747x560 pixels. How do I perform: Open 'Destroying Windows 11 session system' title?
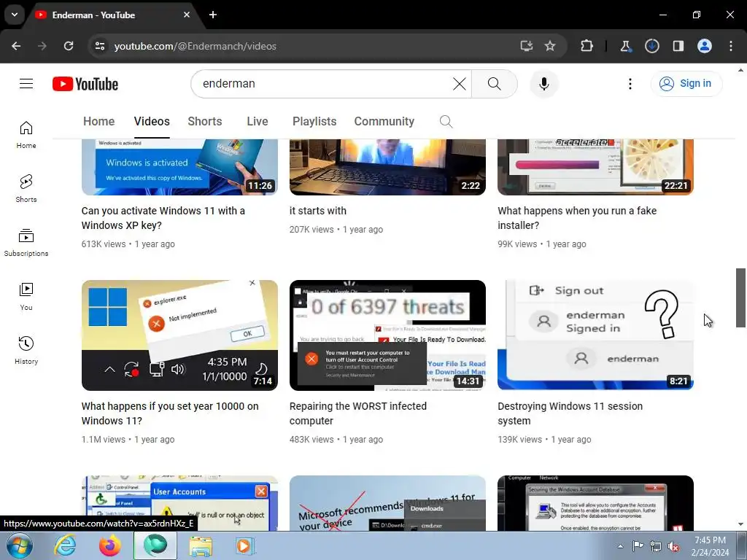point(570,413)
